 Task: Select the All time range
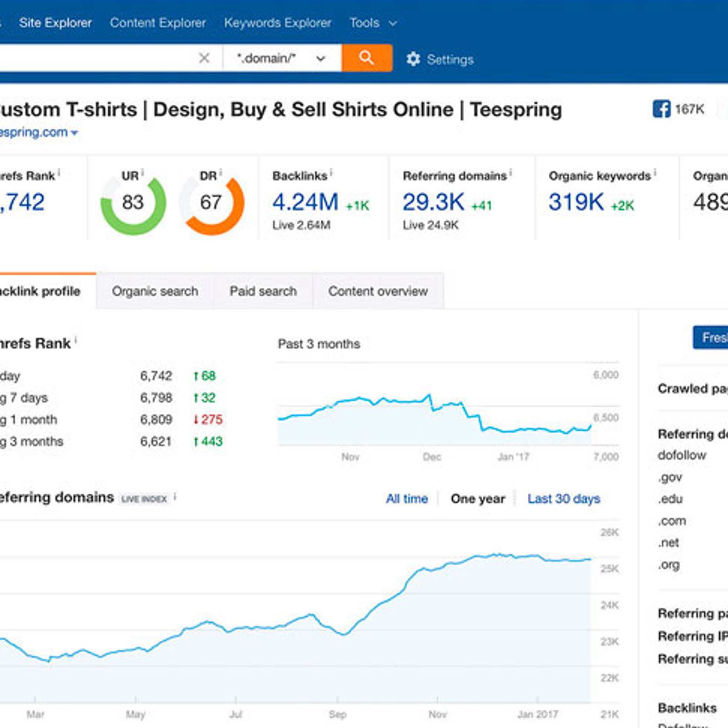407,499
